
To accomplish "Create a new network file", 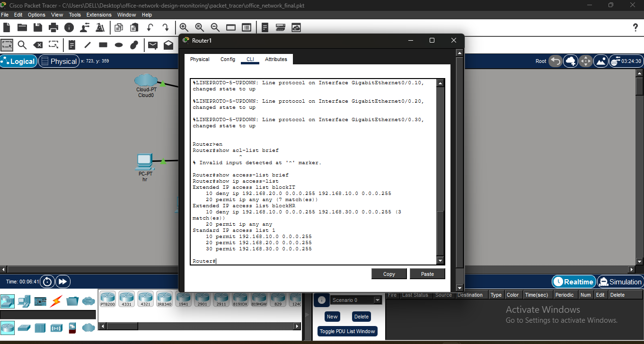I will (7, 27).
